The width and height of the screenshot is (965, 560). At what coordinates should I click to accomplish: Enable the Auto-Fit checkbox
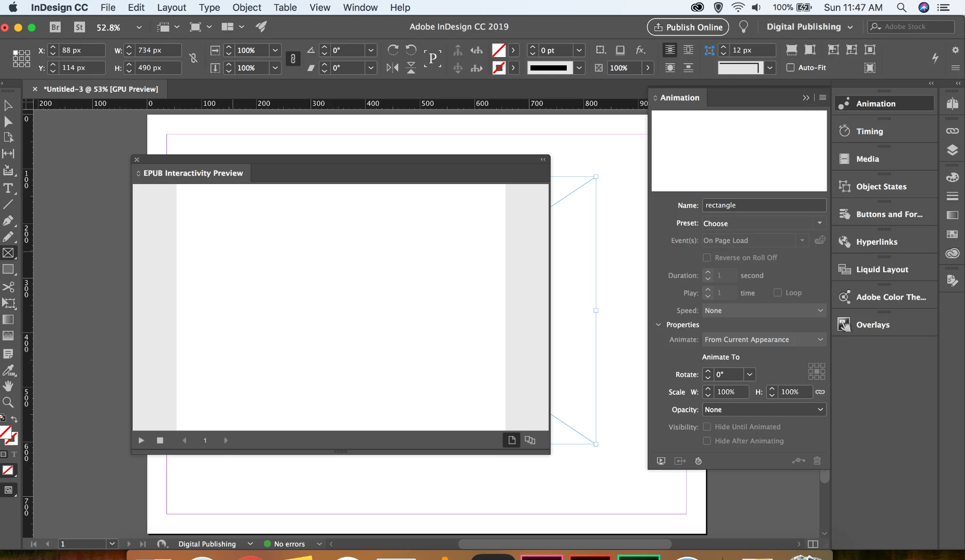(x=790, y=67)
